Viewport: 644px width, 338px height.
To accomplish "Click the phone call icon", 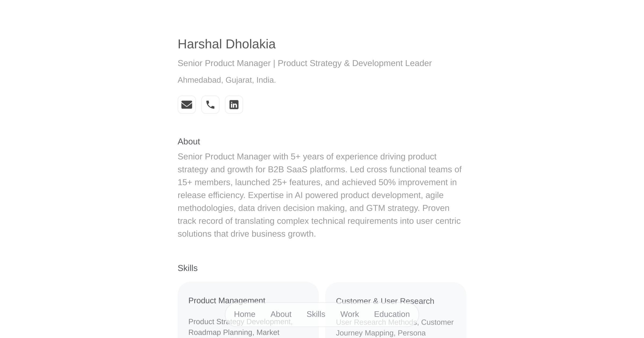I will [210, 105].
